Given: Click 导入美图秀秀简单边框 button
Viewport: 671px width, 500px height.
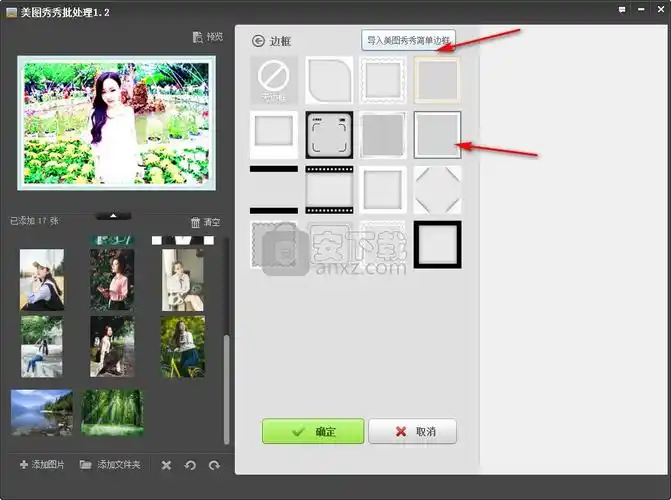Looking at the screenshot, I should [408, 41].
